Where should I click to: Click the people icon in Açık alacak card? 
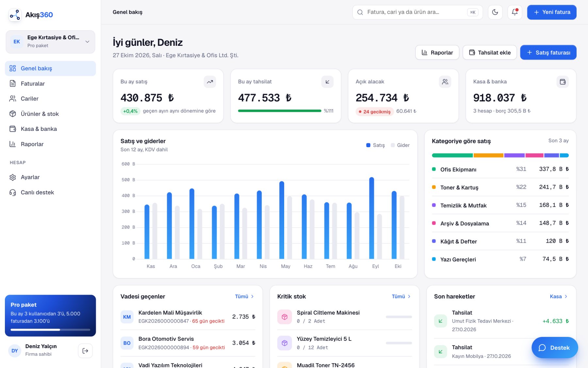(445, 82)
